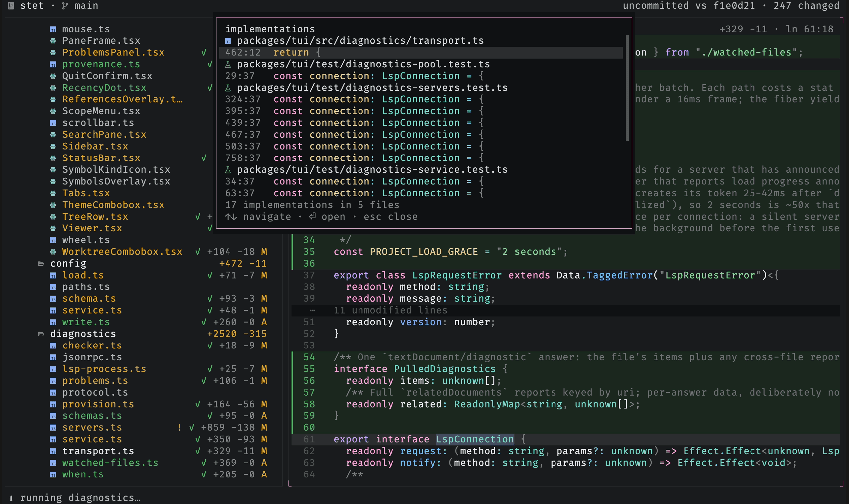
Task: Open Viewer.tsx in the file tree
Action: point(92,228)
